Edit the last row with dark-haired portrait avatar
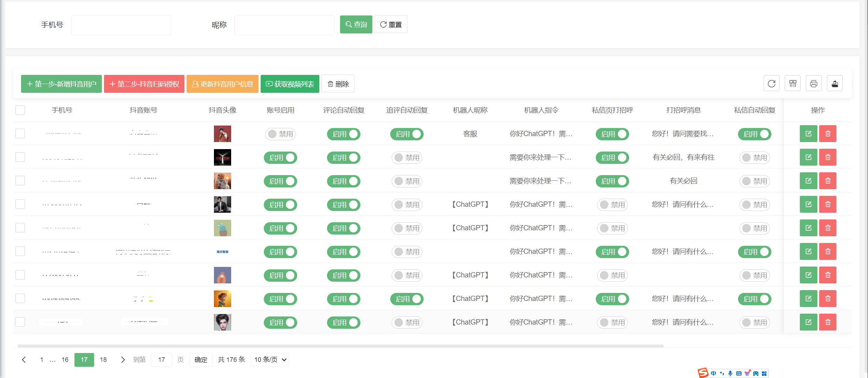The image size is (868, 378). 808,322
